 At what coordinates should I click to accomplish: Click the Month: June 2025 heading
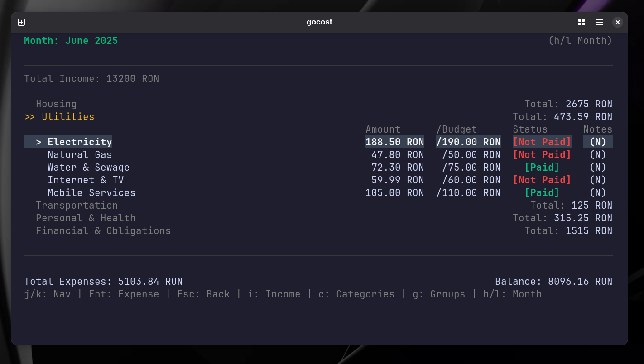[71, 41]
